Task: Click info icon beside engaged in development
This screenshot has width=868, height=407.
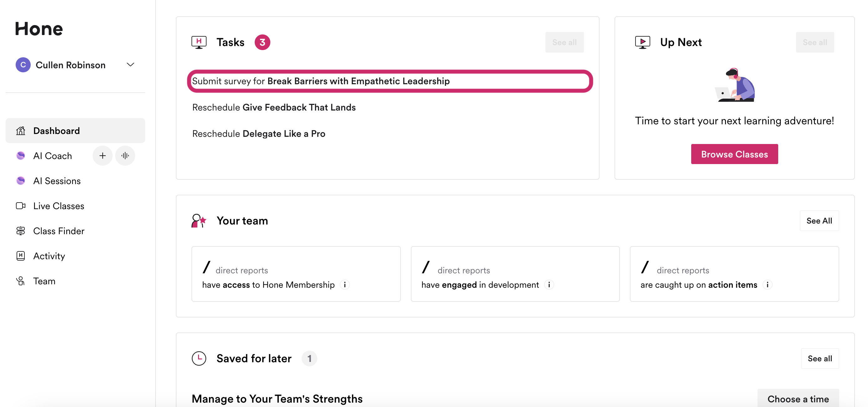Action: tap(549, 285)
